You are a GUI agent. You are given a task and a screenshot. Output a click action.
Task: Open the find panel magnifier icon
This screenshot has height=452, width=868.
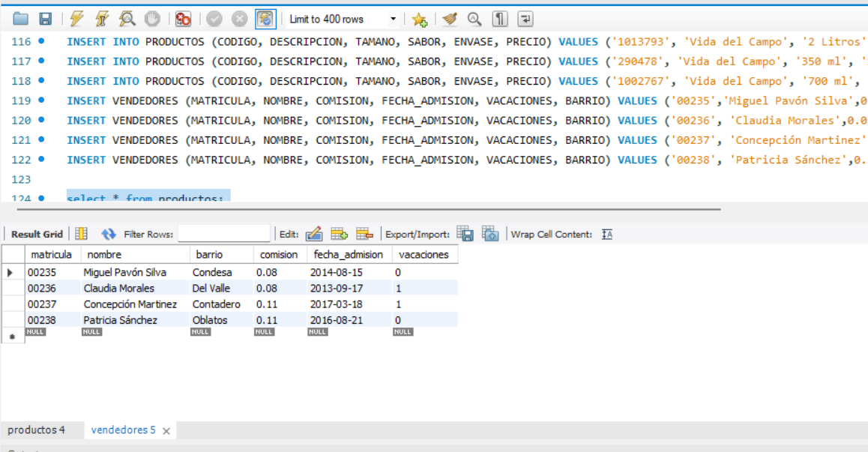pyautogui.click(x=474, y=19)
